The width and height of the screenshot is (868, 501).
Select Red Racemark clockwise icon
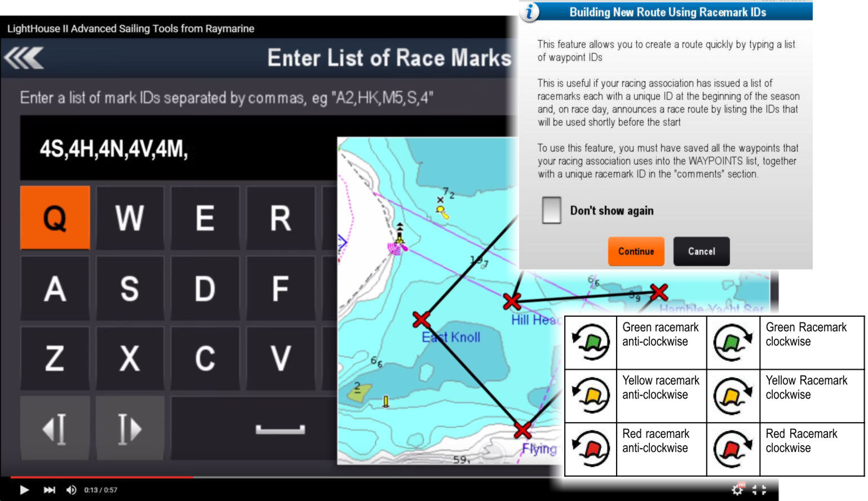[x=733, y=449]
